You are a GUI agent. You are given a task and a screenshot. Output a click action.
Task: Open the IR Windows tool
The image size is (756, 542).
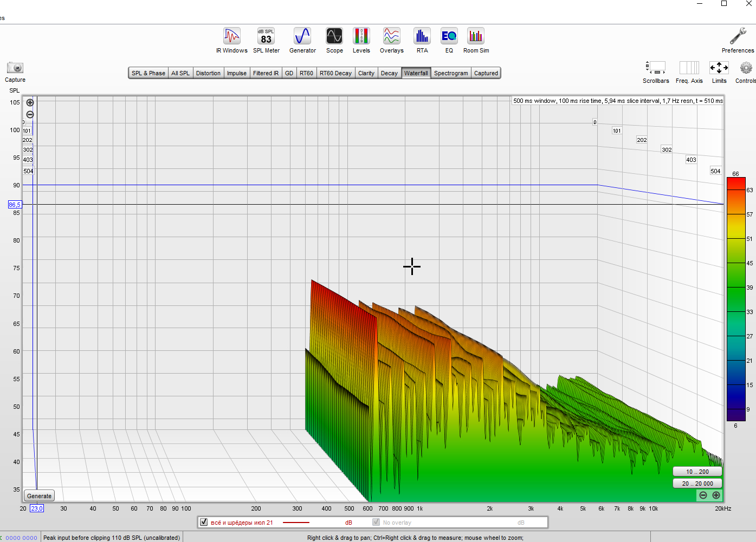pos(231,37)
